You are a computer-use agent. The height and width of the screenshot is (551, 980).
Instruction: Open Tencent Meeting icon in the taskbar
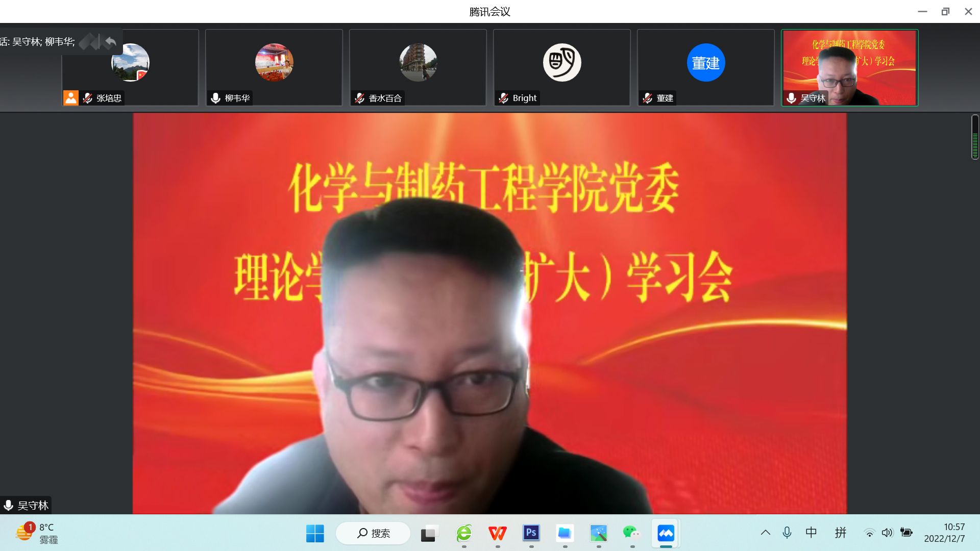click(666, 533)
